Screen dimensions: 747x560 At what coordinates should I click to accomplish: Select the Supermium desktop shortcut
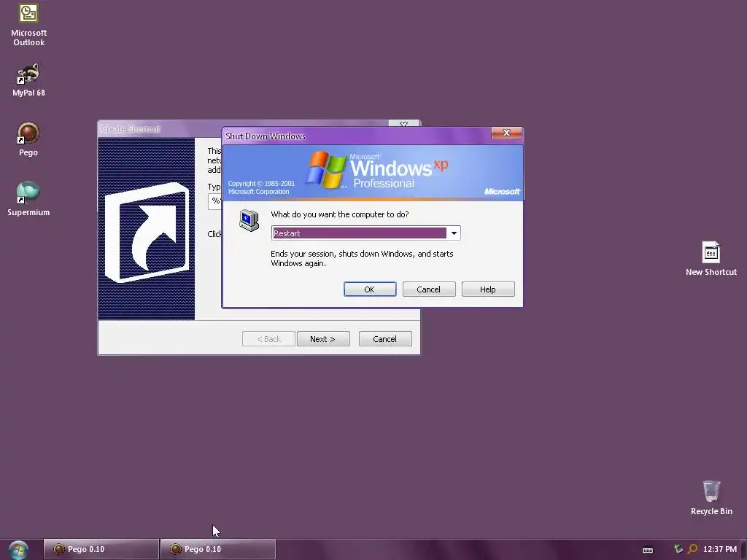[x=28, y=198]
